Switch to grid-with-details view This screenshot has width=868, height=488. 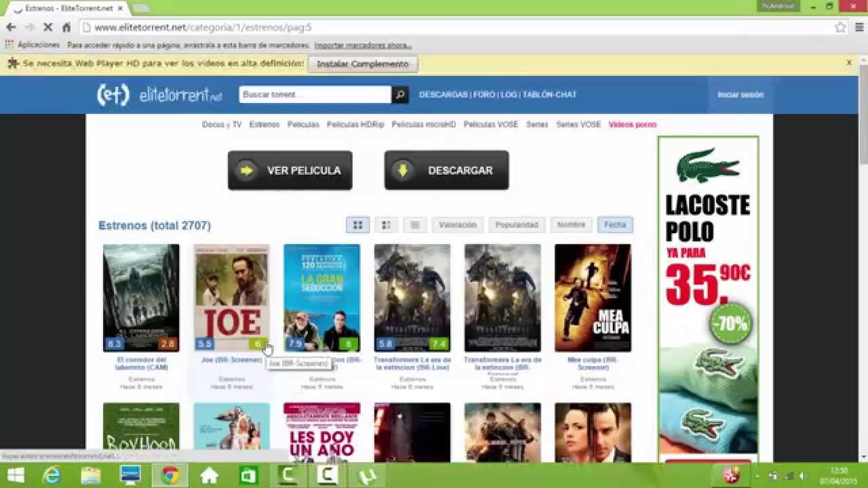click(386, 225)
